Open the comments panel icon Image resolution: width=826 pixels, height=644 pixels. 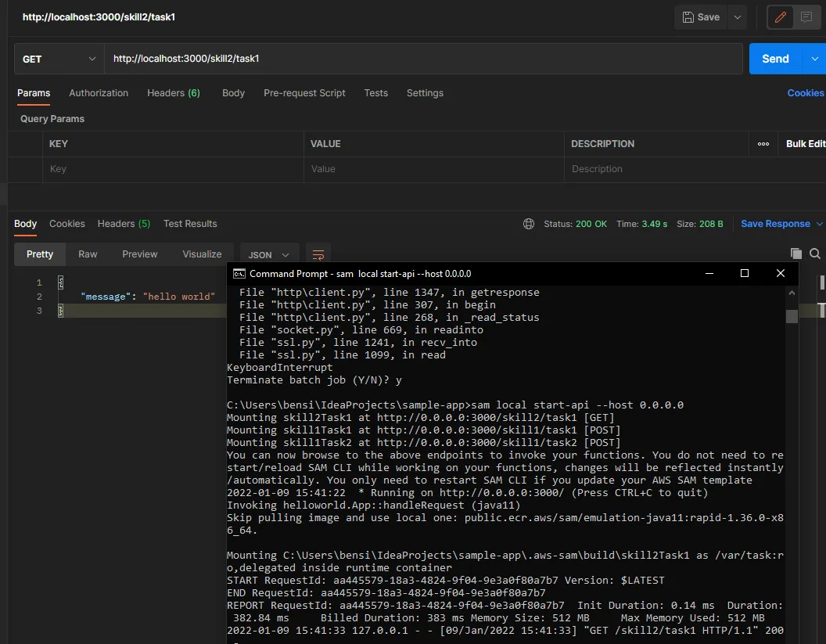806,17
